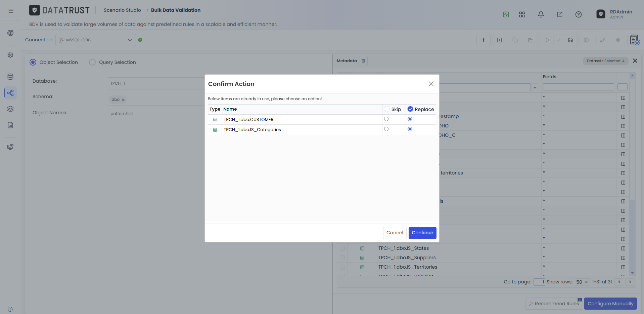Open the apps grid icon in header
The image size is (644, 314).
pos(522,14)
